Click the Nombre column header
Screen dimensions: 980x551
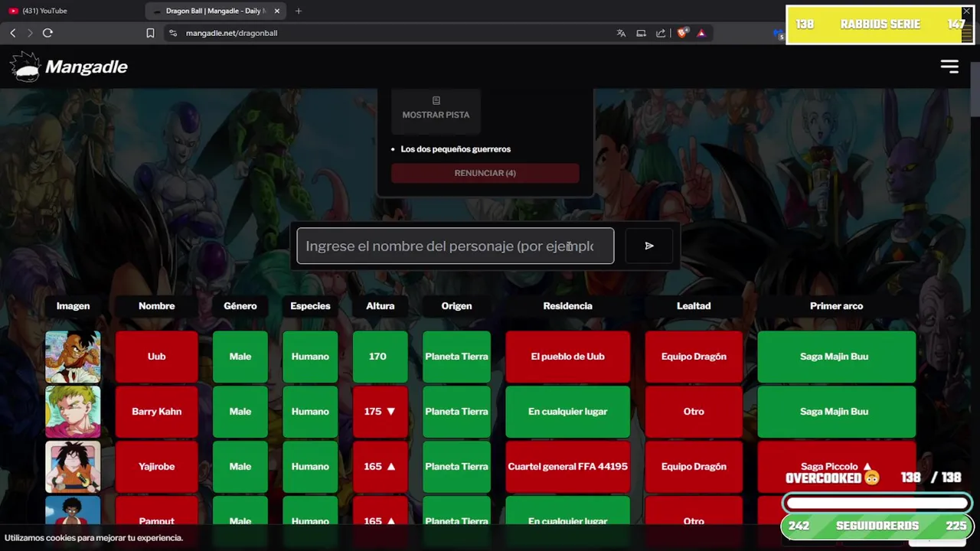tap(157, 306)
